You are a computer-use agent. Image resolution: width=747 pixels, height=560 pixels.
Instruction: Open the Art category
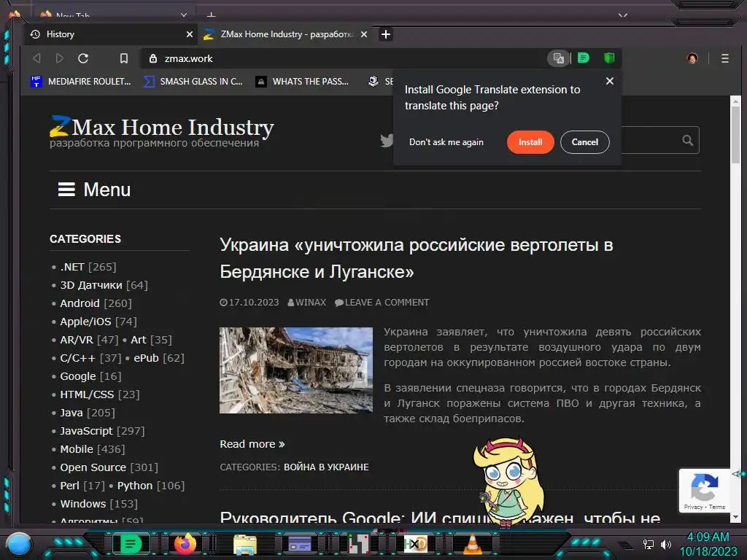pyautogui.click(x=139, y=340)
